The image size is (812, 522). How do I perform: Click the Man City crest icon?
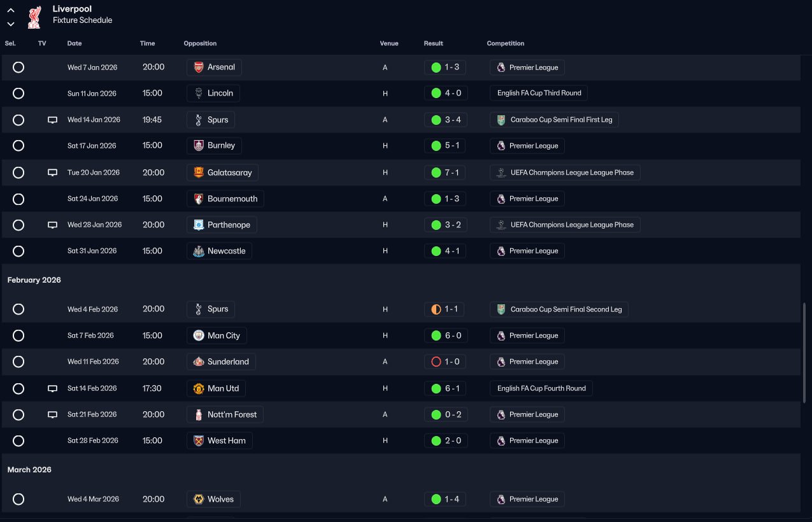click(x=199, y=335)
